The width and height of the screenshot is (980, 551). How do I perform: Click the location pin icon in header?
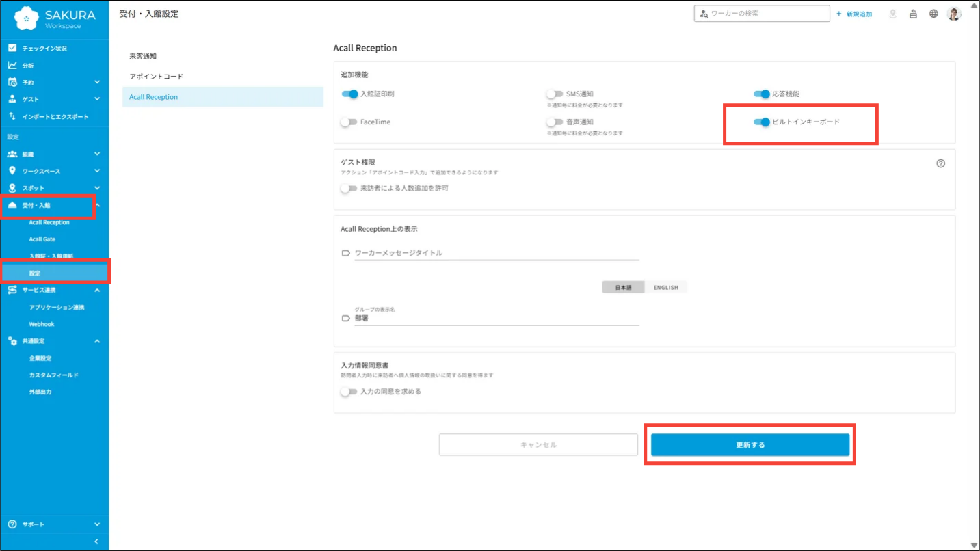(x=892, y=14)
